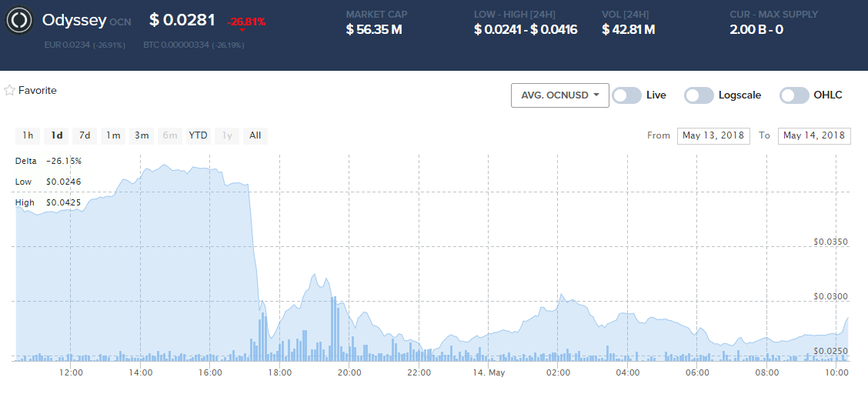
Task: Choose the 3m time range
Action: (142, 135)
